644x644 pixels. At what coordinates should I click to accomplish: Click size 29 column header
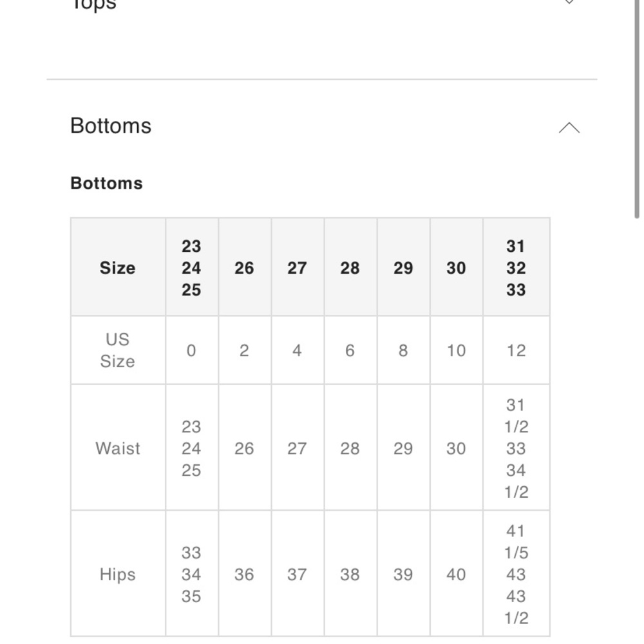point(403,267)
